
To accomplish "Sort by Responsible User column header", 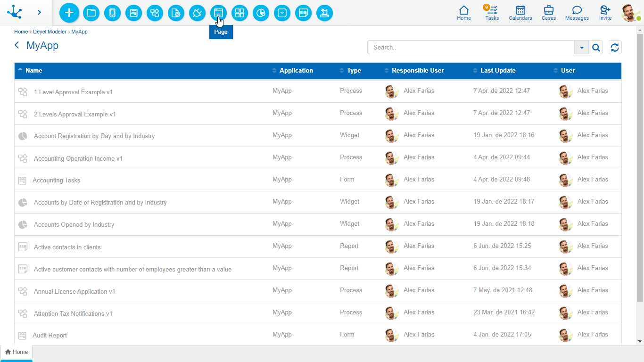I will [418, 70].
